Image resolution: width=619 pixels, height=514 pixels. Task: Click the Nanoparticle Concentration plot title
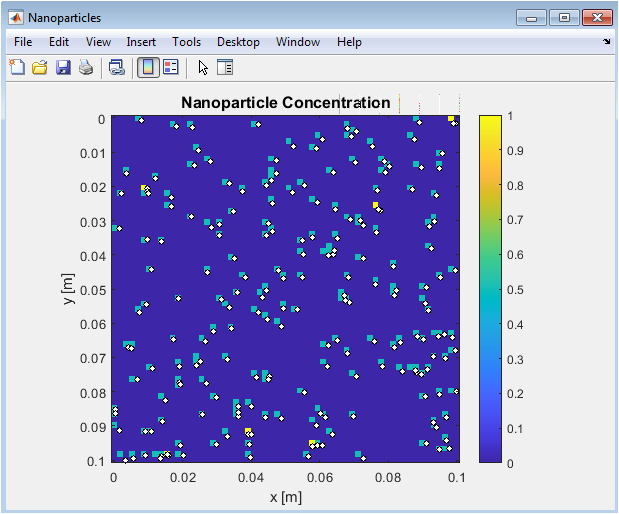point(285,103)
